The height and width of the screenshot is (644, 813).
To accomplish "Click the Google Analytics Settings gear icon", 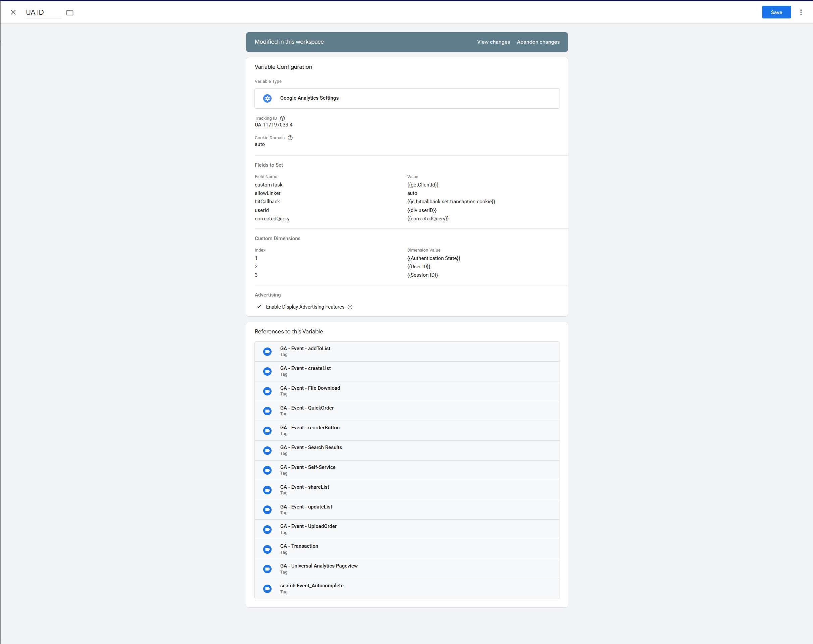I will point(267,98).
